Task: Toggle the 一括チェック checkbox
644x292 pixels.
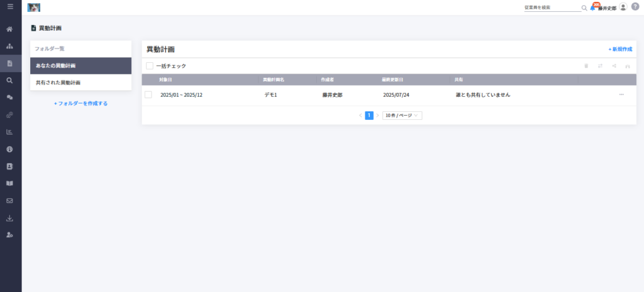Action: (150, 65)
